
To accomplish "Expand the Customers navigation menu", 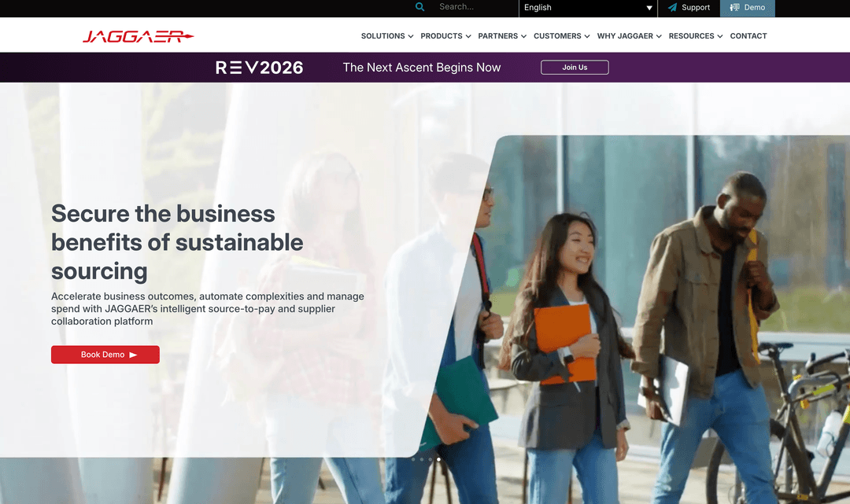I will [562, 36].
